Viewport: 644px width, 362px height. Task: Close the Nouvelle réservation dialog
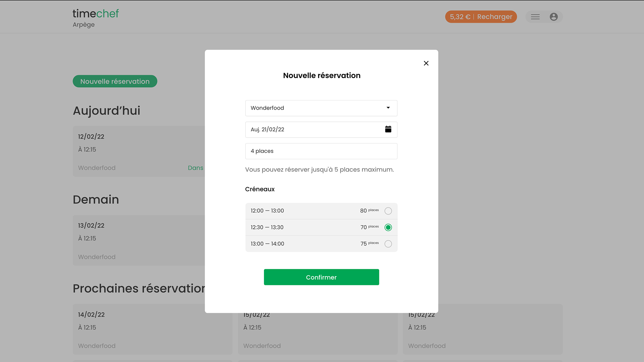[426, 63]
